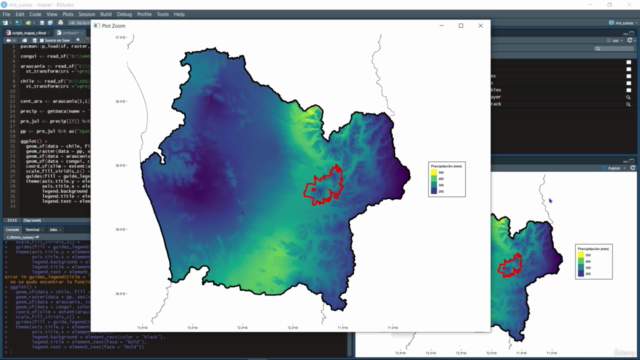640x360 pixels.
Task: Switch to the scripts_mapas_c.Rmd tab
Action: pos(29,33)
